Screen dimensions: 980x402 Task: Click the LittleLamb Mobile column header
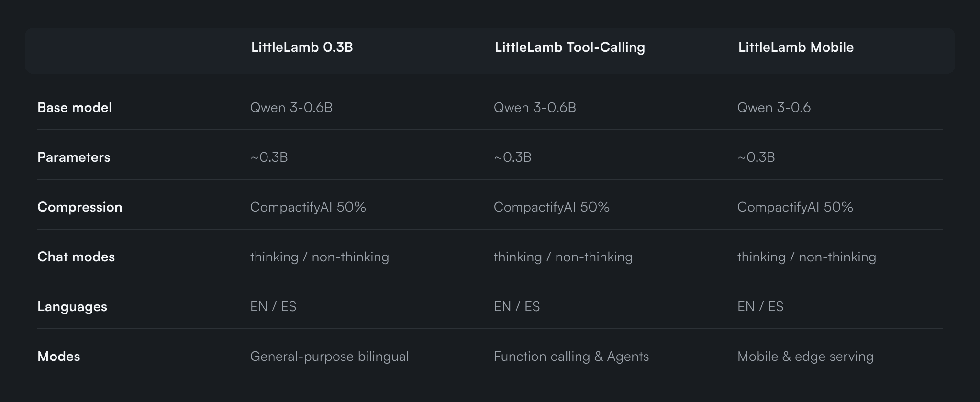796,47
